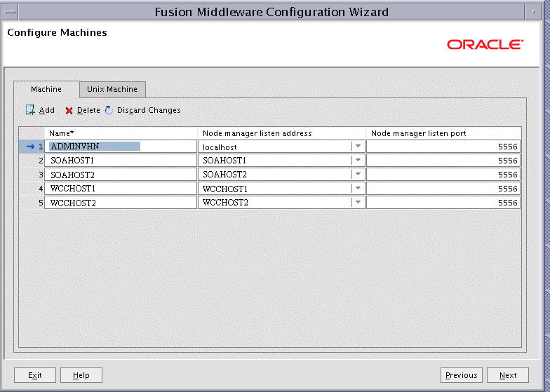This screenshot has width=550, height=392.
Task: Click the Discard Changes refresh icon
Action: [x=109, y=110]
